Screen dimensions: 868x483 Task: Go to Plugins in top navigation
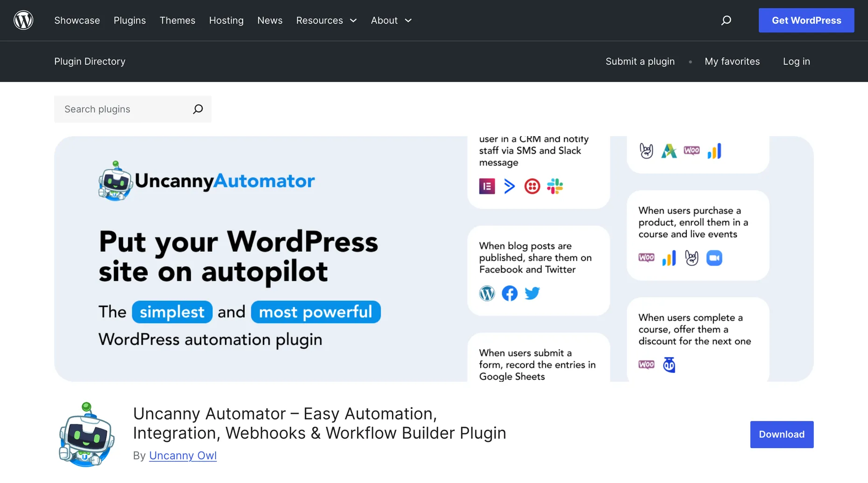130,21
